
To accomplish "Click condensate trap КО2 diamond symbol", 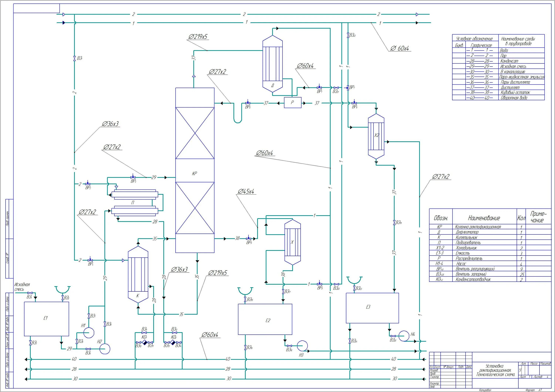I will [x=173, y=342].
